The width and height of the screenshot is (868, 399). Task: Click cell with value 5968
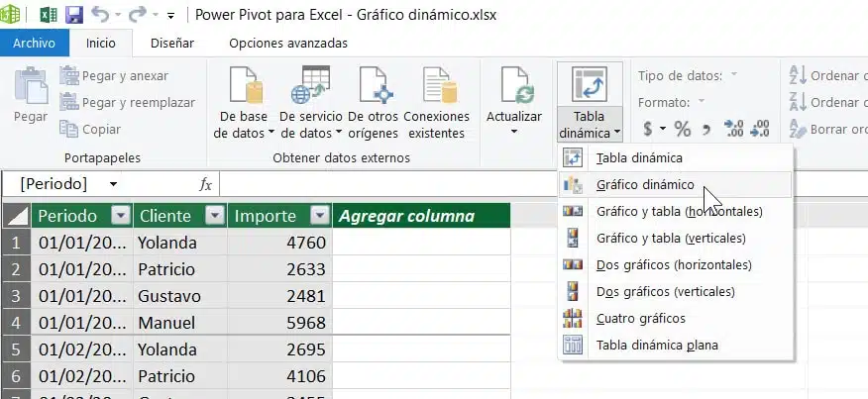pos(279,322)
